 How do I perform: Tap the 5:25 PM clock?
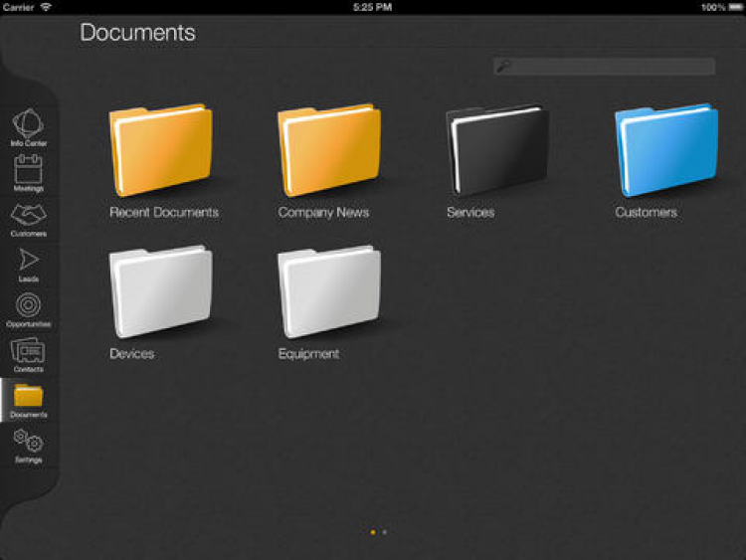tap(373, 7)
